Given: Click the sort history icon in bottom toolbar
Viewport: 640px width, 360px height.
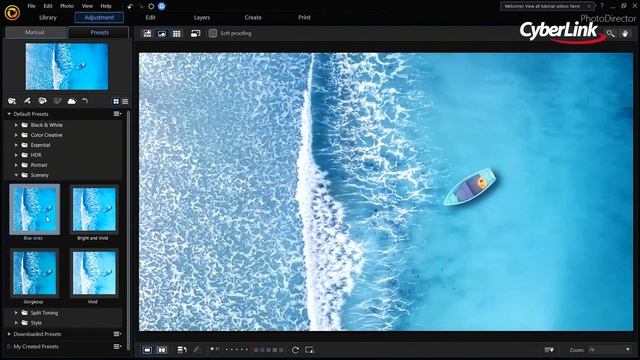Looking at the screenshot, I should [182, 350].
